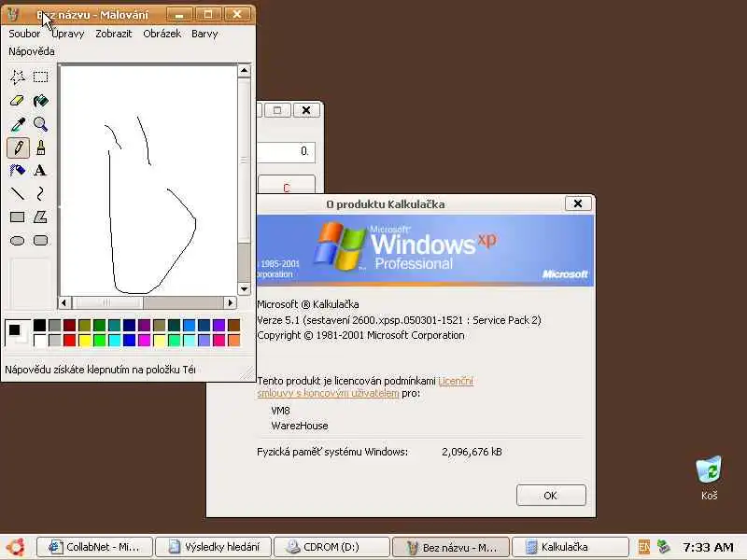Choose the Brush tool in Paint
747x560 pixels.
[x=40, y=147]
